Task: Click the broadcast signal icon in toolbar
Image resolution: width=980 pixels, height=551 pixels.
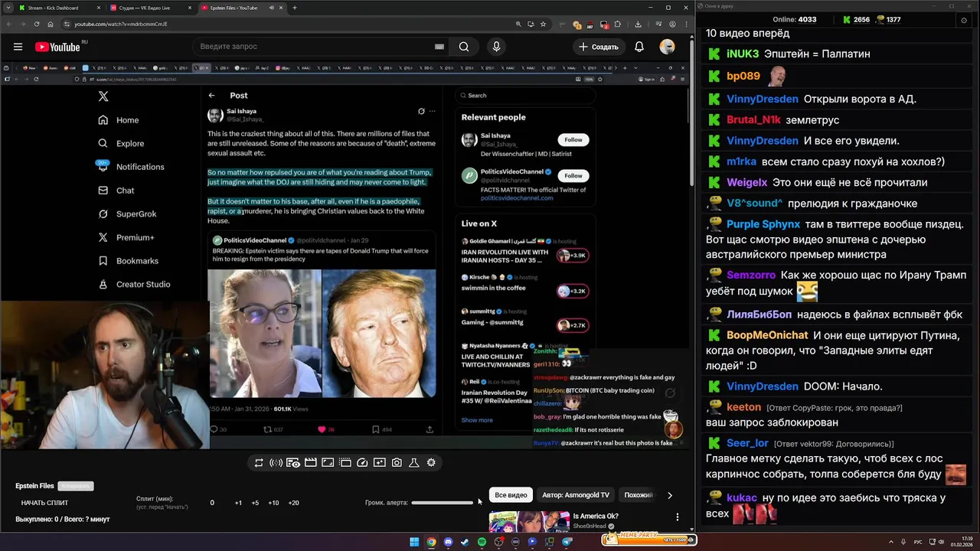Action: pyautogui.click(x=276, y=462)
